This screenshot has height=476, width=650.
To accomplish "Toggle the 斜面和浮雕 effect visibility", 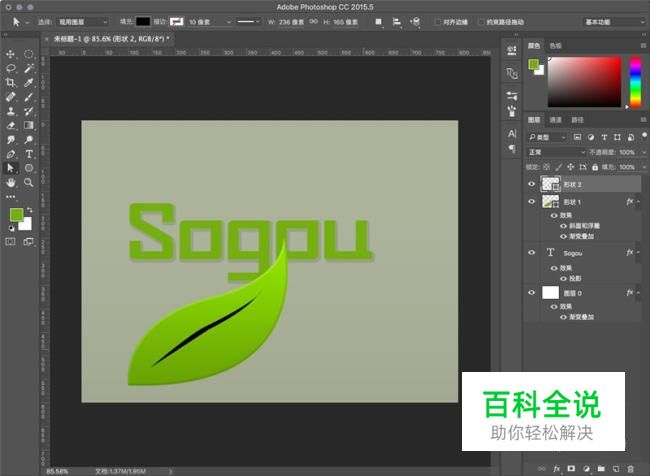I will click(x=563, y=226).
